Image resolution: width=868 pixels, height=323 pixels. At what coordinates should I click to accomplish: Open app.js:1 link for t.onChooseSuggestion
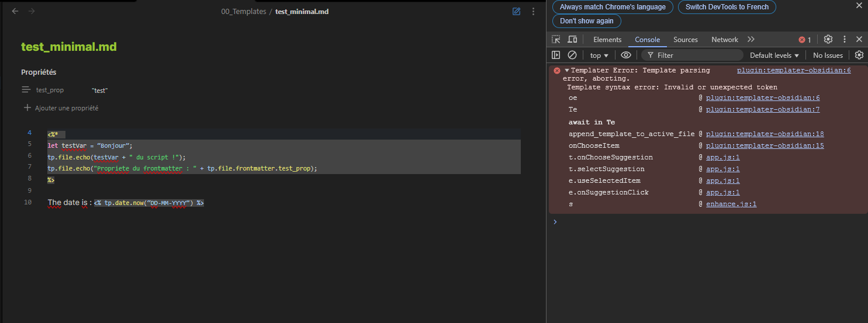(723, 158)
